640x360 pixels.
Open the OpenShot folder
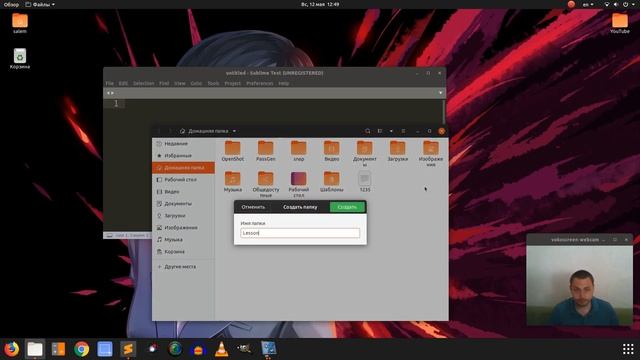point(233,150)
